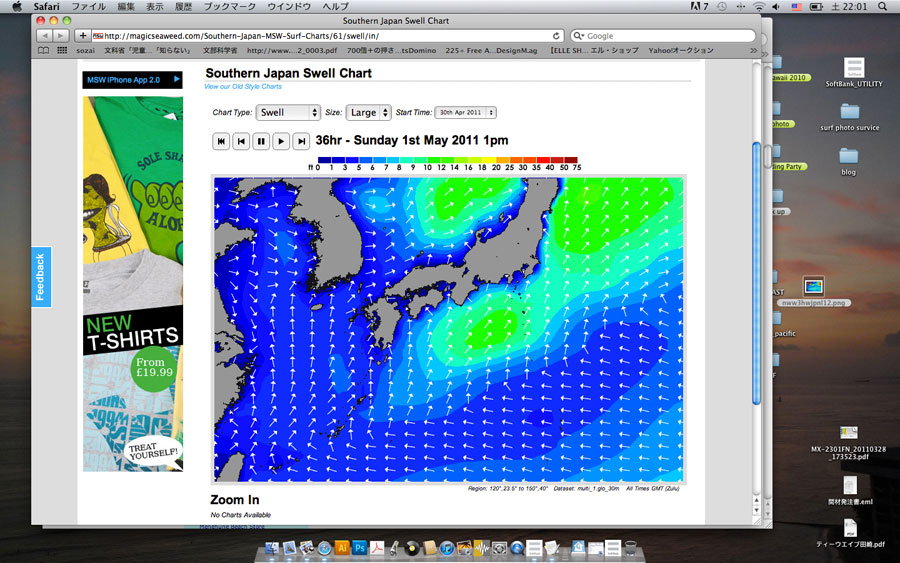Open the 履歴 menu
Screen dimensions: 900x563
(x=183, y=6)
